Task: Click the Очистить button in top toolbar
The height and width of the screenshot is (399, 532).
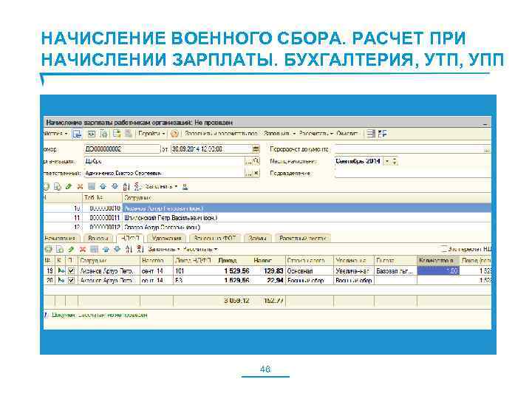Action: point(347,134)
